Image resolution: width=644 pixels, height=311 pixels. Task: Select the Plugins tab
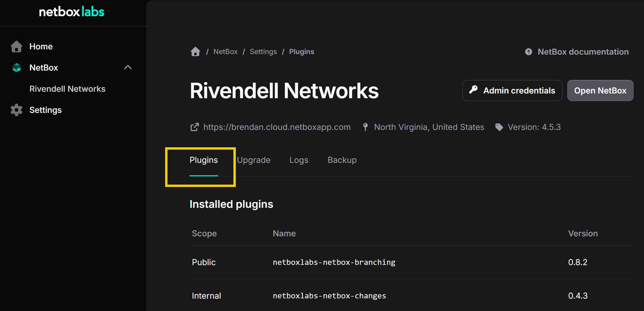pos(203,160)
